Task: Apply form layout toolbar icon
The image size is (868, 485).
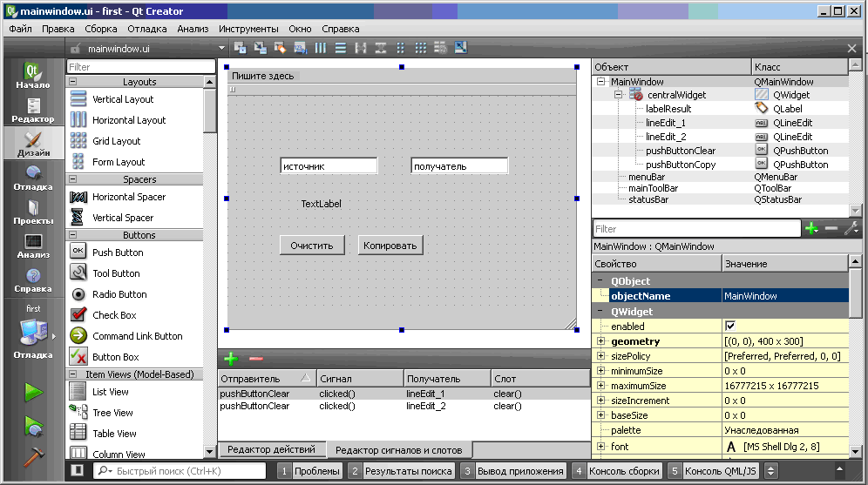Action: tap(401, 48)
